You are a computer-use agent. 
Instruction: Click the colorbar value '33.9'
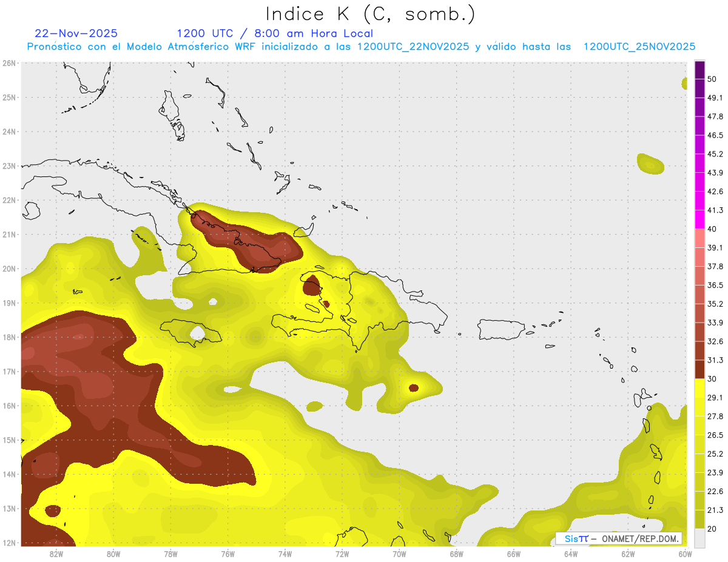click(715, 323)
